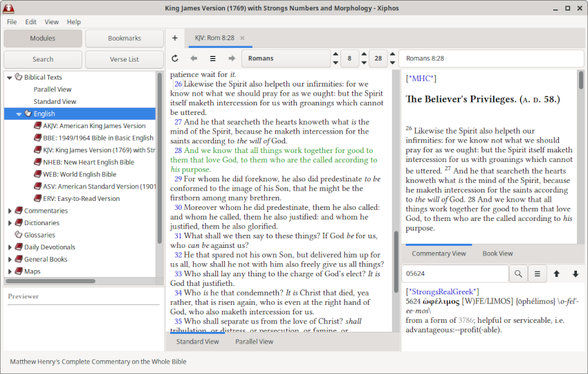This screenshot has width=588, height=374.
Task: Collapse the English subtree arrow
Action: (x=19, y=114)
